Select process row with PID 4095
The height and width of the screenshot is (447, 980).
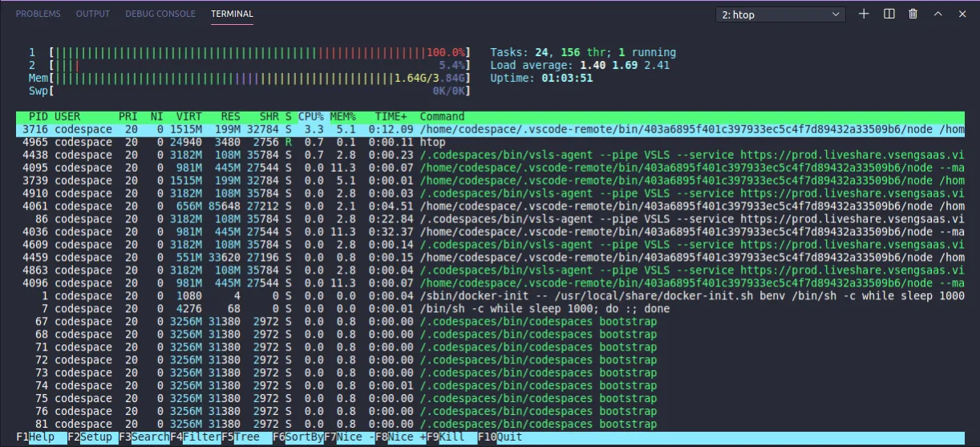pos(490,168)
